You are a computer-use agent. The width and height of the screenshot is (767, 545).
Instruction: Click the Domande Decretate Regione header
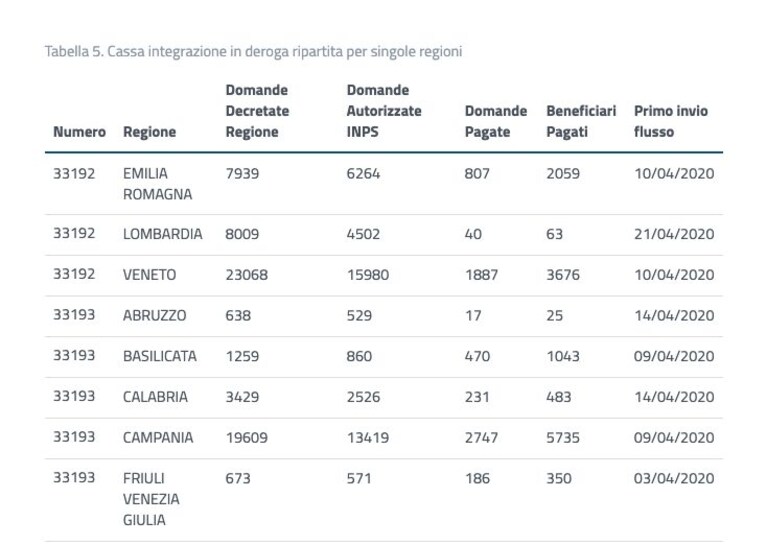click(257, 111)
